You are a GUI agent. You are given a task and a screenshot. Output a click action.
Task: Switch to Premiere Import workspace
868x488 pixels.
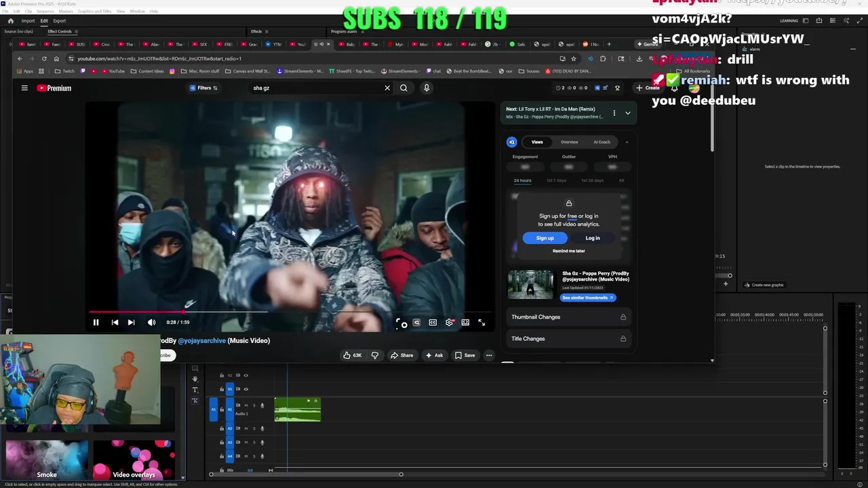point(28,20)
